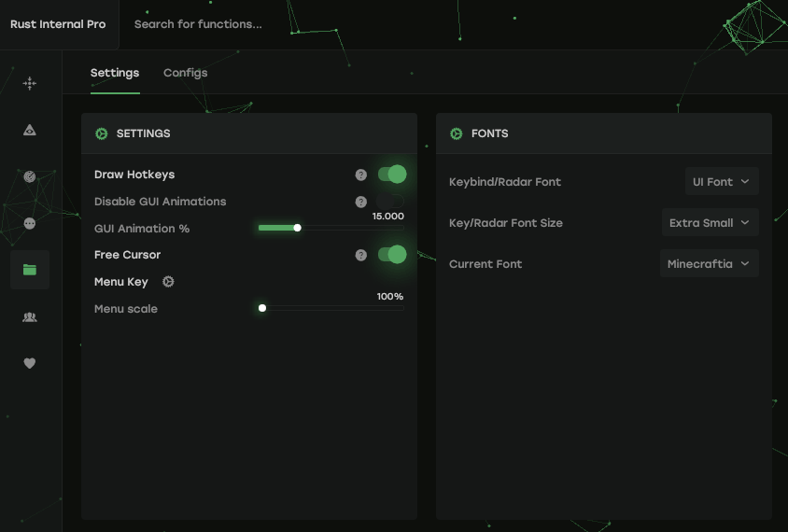Open the crosshair aim section in sidebar

tap(30, 83)
